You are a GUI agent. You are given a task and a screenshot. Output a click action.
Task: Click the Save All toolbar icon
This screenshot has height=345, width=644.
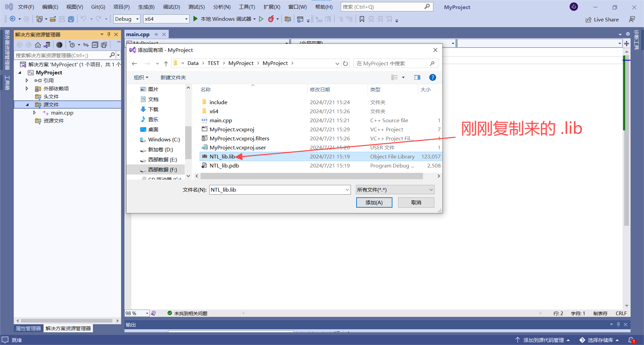click(x=71, y=19)
